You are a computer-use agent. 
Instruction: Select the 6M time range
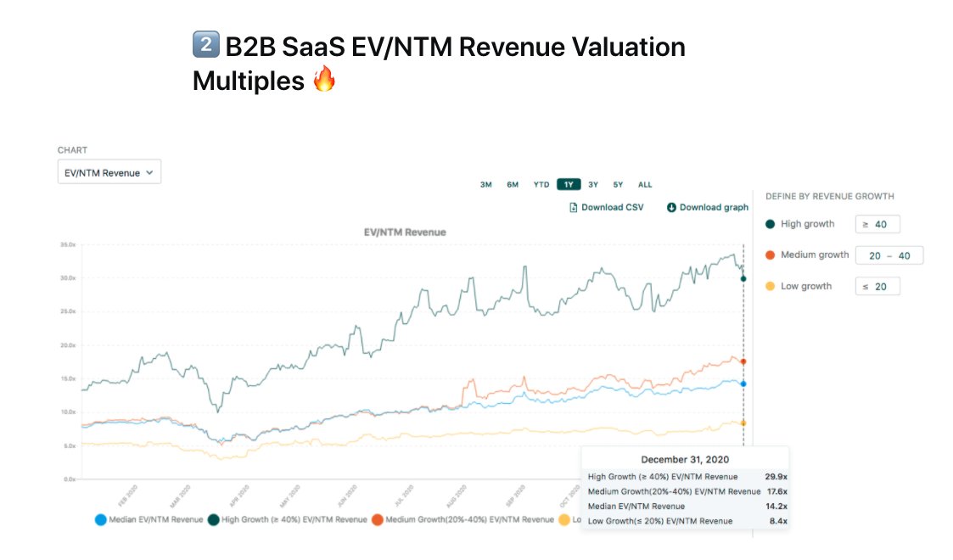(513, 185)
